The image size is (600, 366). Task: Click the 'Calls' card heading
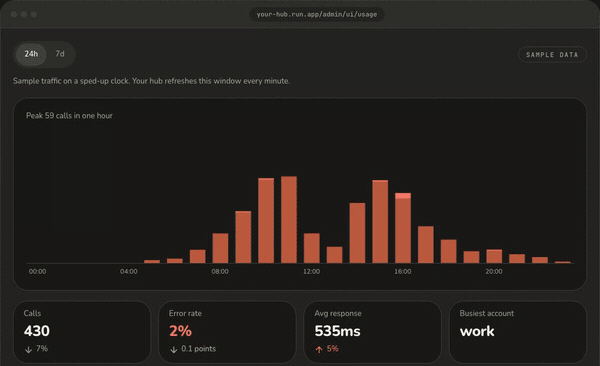(32, 313)
